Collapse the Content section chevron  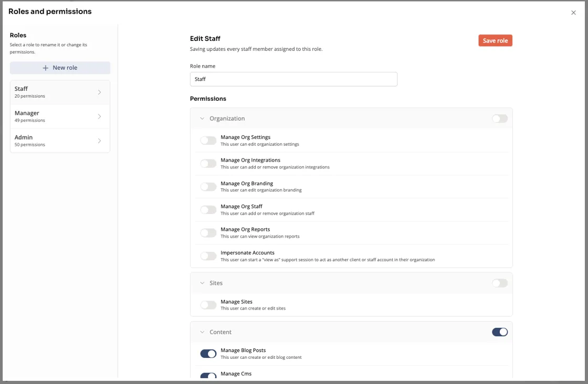[202, 332]
